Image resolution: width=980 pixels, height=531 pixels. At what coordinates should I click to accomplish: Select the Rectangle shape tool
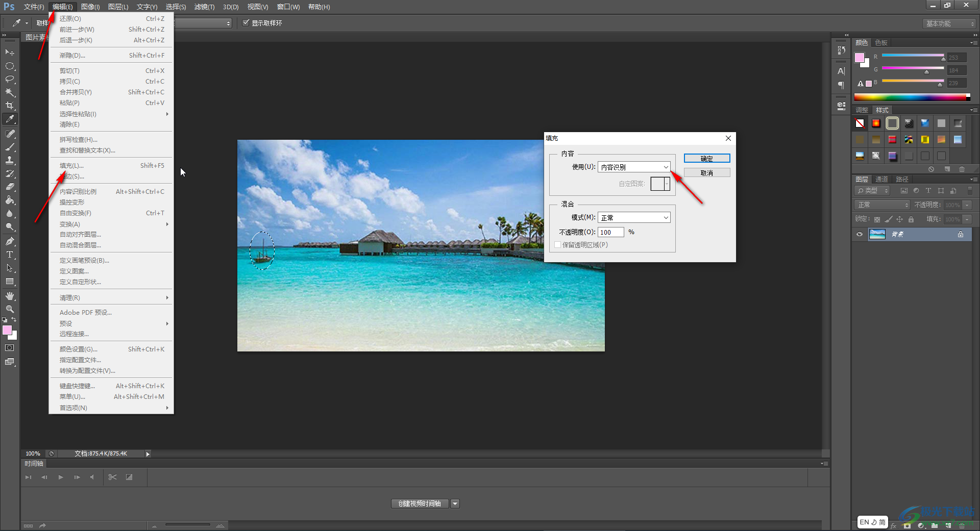[x=10, y=281]
